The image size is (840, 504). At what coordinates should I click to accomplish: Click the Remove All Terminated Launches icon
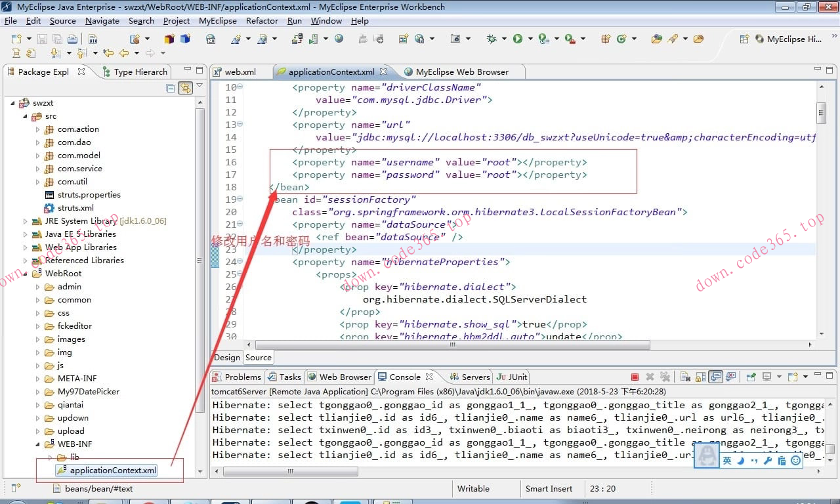[665, 377]
